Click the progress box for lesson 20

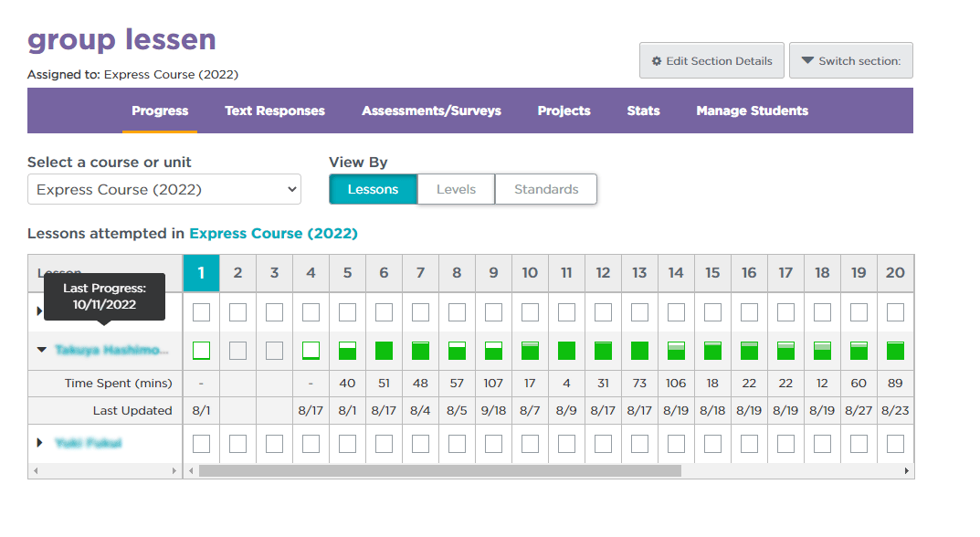[x=895, y=350]
